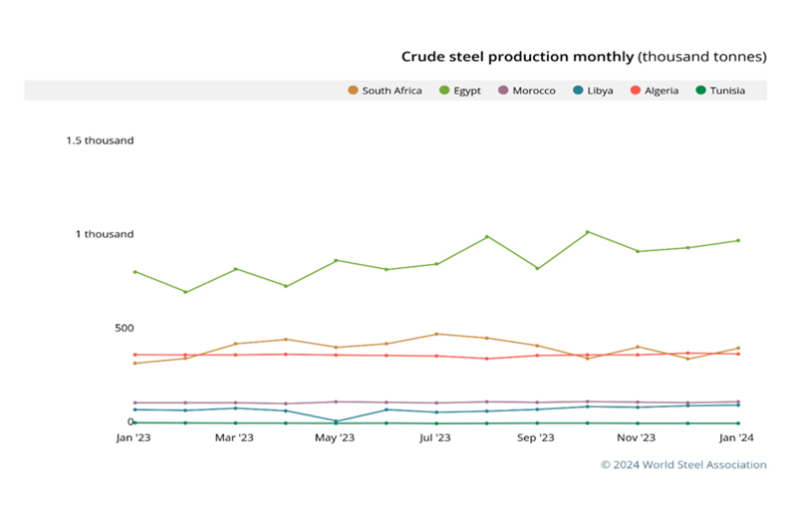Click Egypt's Aug '23 data point
Screen dimensions: 797x532
click(487, 237)
